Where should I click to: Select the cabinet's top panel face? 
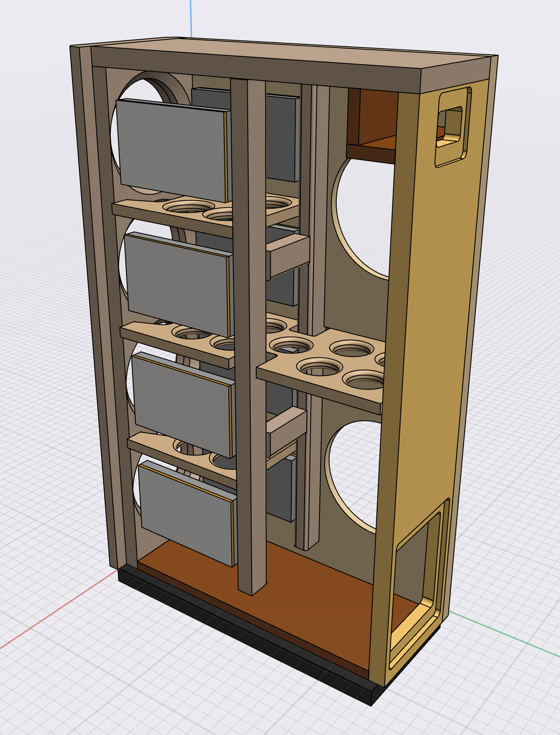tap(293, 52)
